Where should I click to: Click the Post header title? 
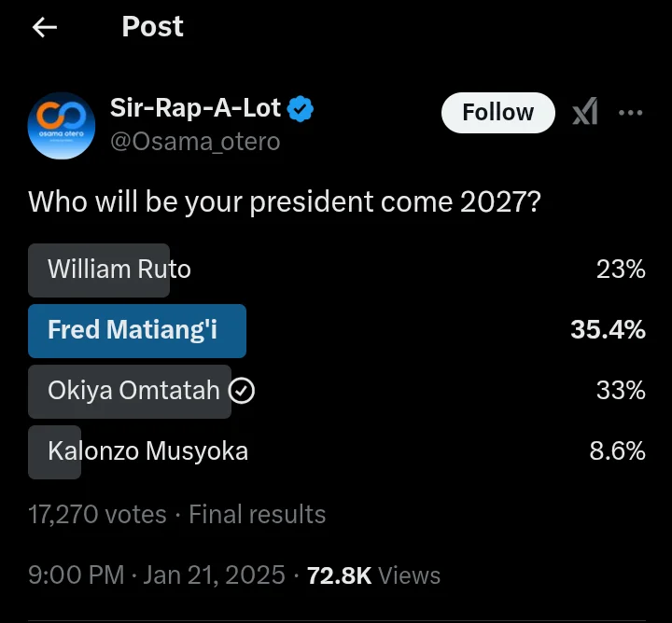click(x=152, y=27)
